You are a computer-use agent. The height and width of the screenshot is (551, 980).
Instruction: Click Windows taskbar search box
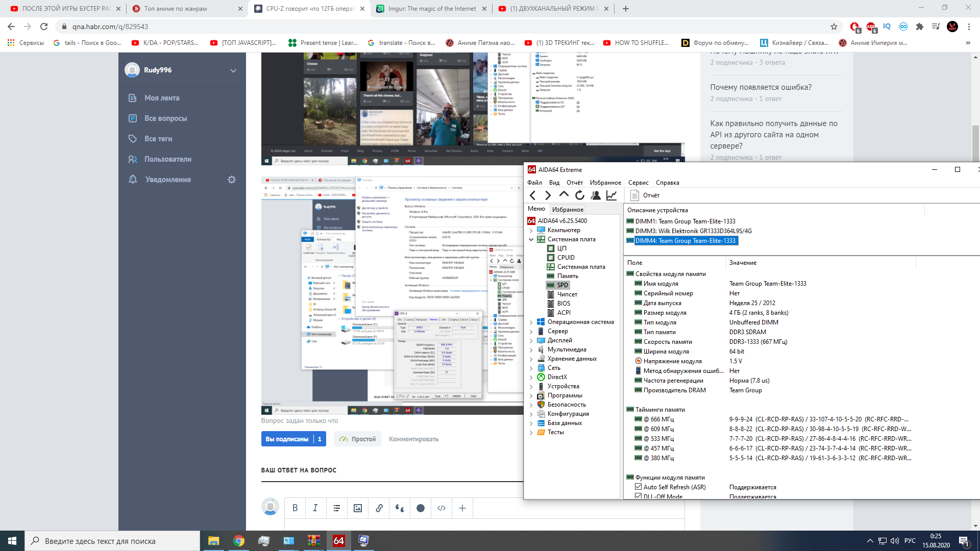pos(112,541)
